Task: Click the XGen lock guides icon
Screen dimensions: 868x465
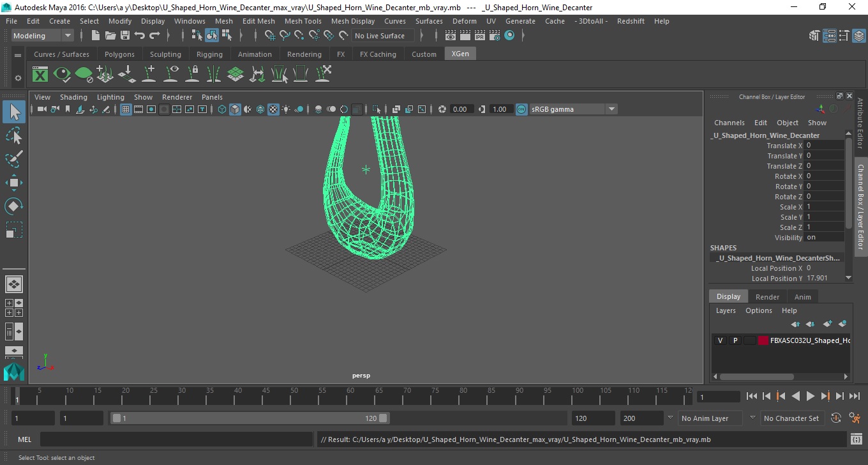Action: (192, 74)
